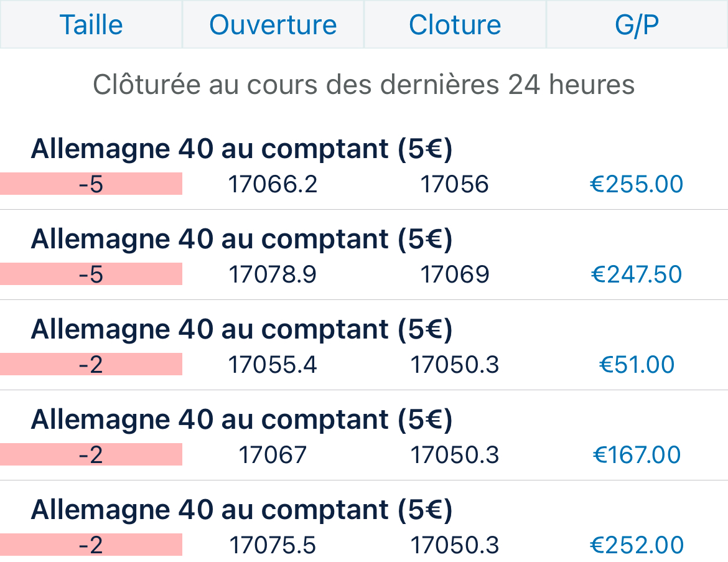Sort by the Taille column header
728x562 pixels.
[91, 25]
